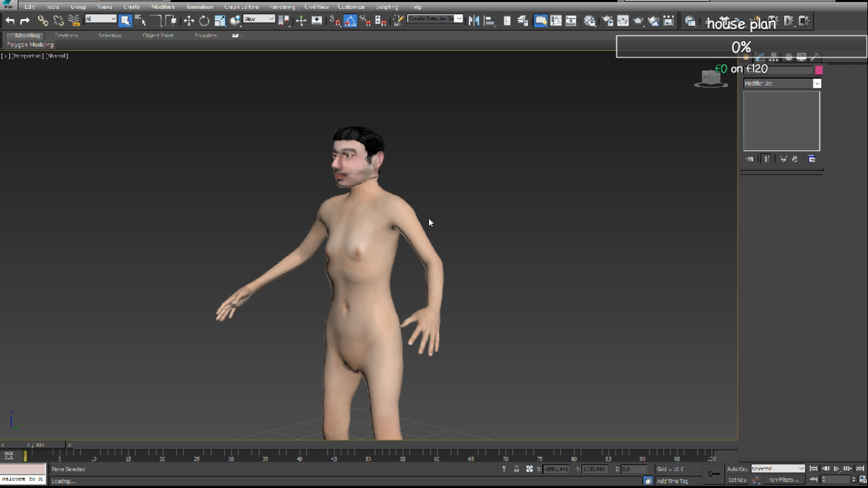Toggle the Angle Snap button
This screenshot has width=868, height=488.
[350, 21]
